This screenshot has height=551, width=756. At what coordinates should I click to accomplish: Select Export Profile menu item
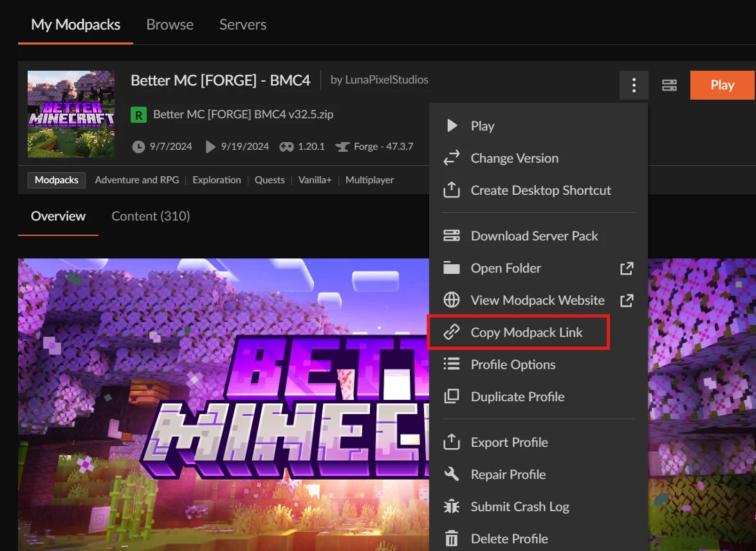[x=538, y=442]
